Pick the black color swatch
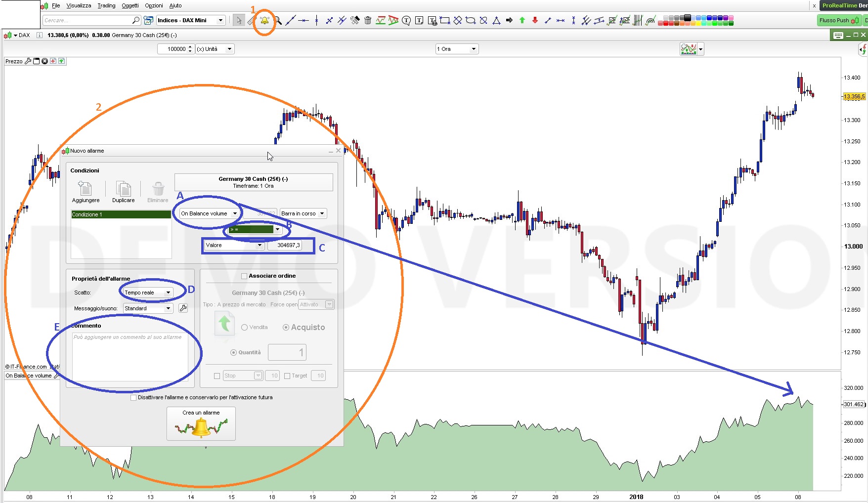 pyautogui.click(x=687, y=18)
